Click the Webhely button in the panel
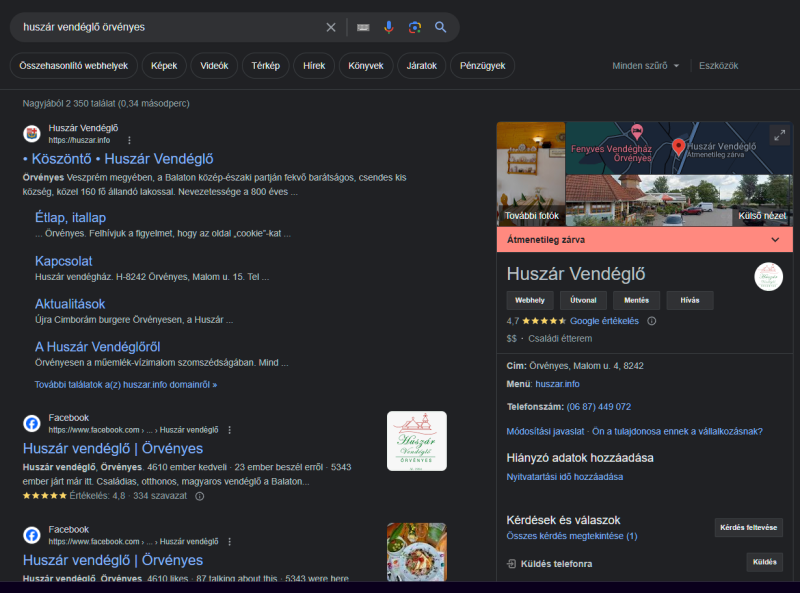Screen dimensions: 800x593 pyautogui.click(x=530, y=301)
